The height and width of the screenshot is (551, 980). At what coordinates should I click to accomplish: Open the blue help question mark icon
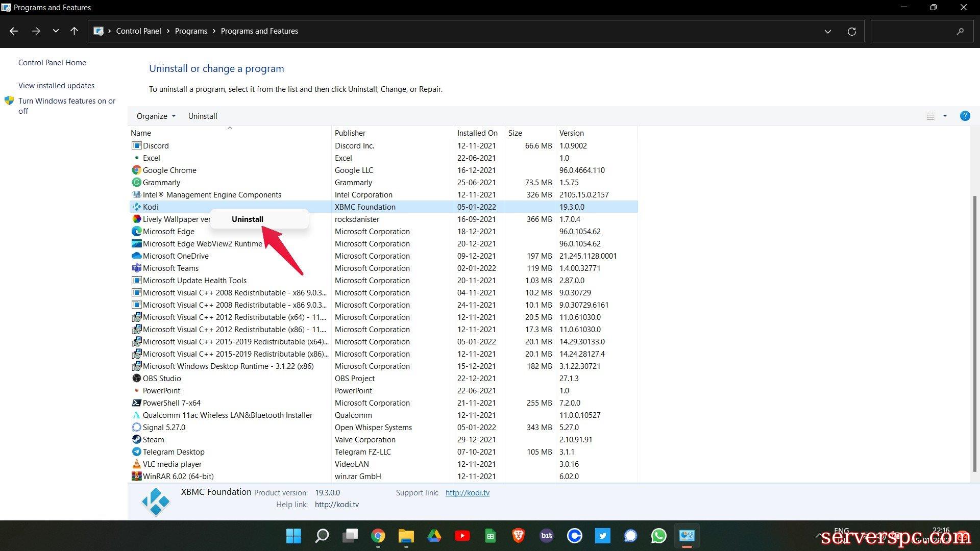[x=965, y=116]
